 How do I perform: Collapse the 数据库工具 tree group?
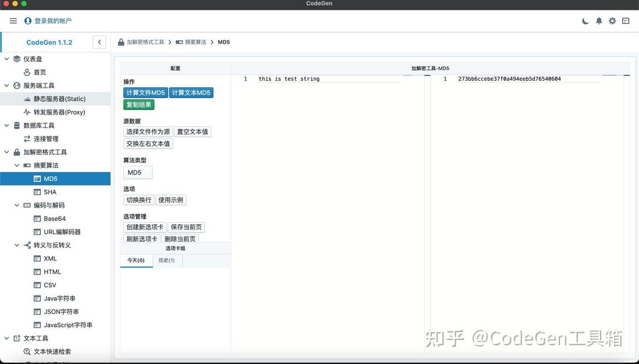click(6, 126)
